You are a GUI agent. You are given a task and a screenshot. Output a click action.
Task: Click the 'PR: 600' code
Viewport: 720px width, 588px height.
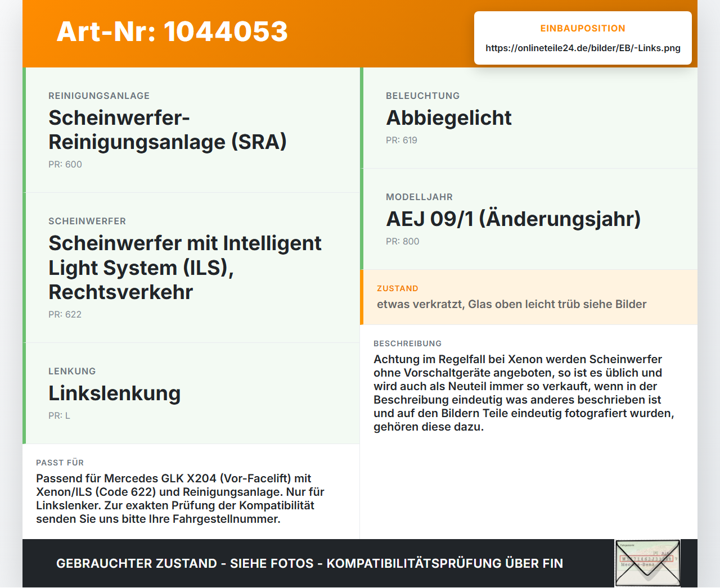pyautogui.click(x=65, y=164)
